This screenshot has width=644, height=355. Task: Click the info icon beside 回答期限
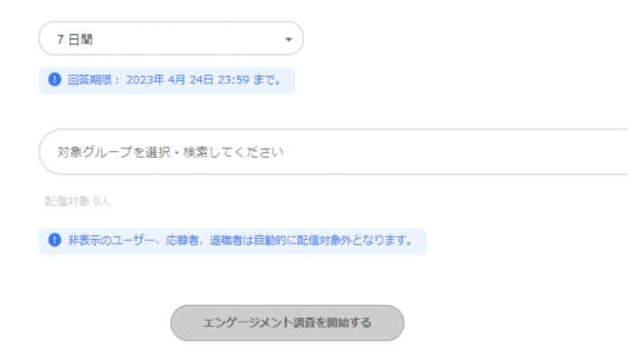click(x=54, y=80)
